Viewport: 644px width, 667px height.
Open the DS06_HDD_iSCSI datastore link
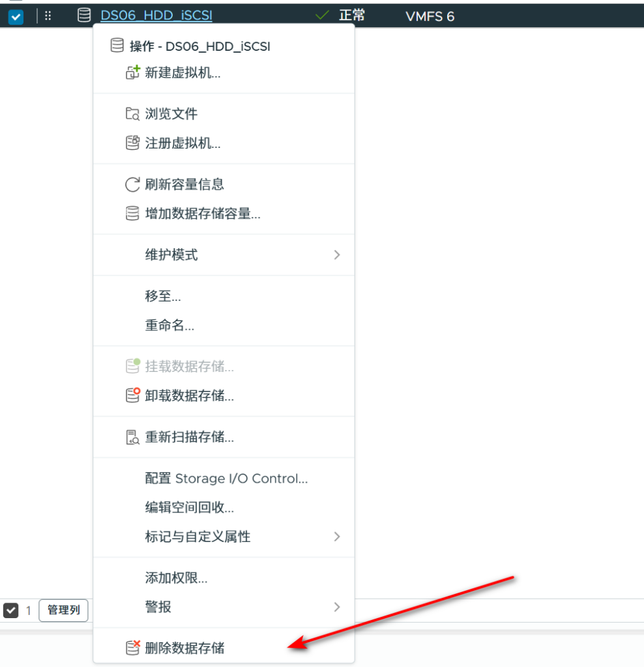point(156,16)
